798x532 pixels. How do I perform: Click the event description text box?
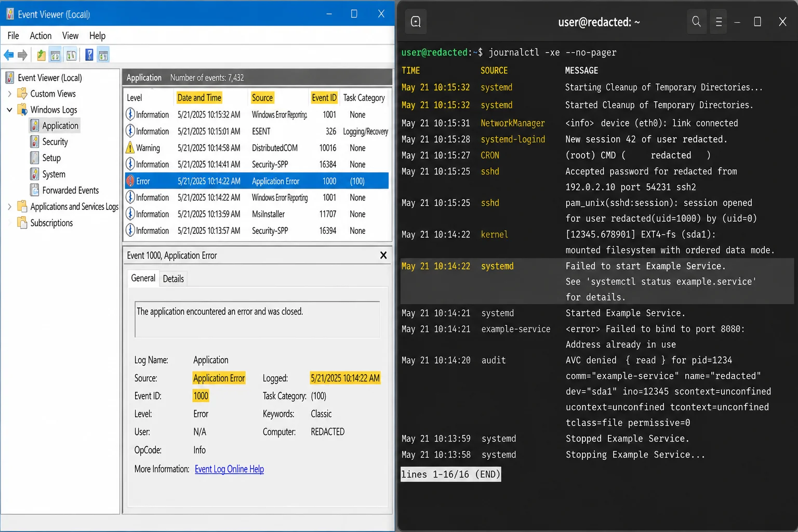click(257, 320)
